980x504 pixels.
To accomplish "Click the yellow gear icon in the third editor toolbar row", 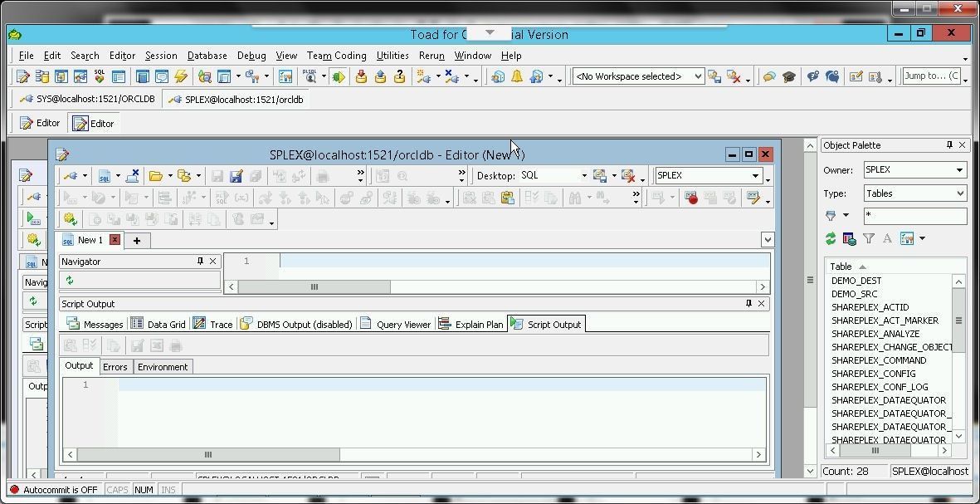I will 70,219.
